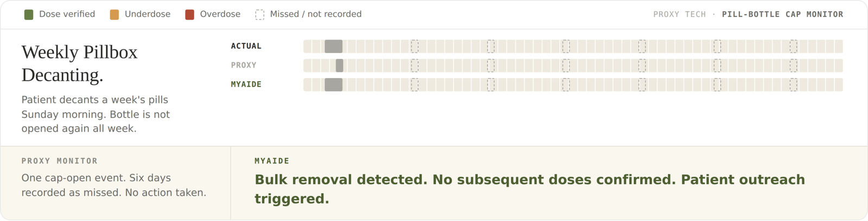Click the ACTUAL row label

[x=246, y=46]
